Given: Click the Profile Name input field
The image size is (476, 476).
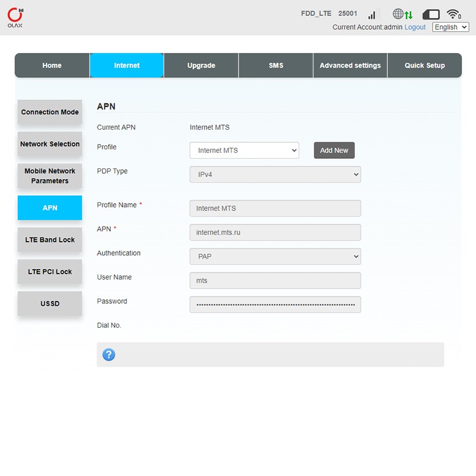Looking at the screenshot, I should coord(275,208).
